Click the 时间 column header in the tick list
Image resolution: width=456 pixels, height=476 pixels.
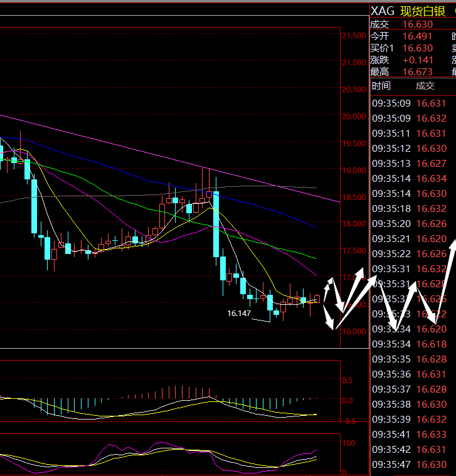(381, 86)
